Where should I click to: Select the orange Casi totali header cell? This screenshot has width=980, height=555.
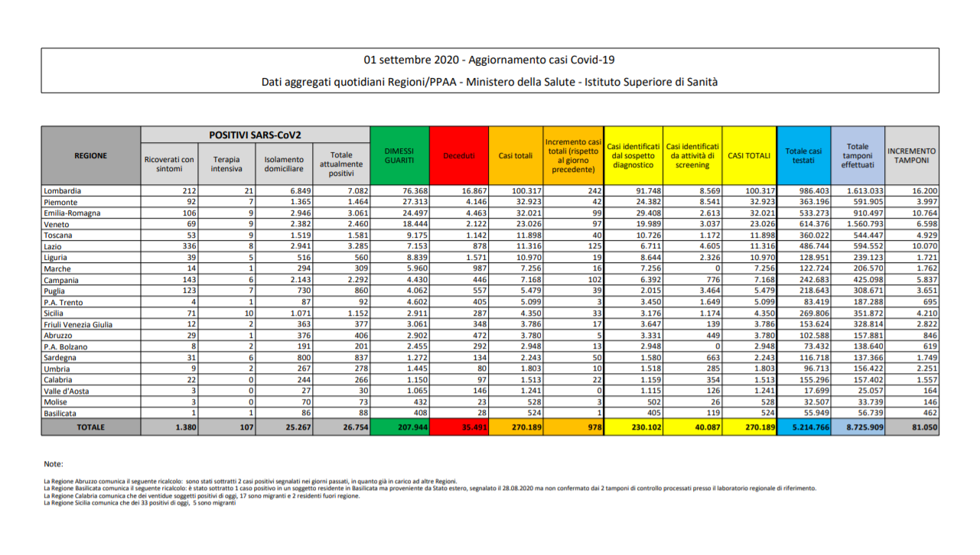[x=516, y=155]
